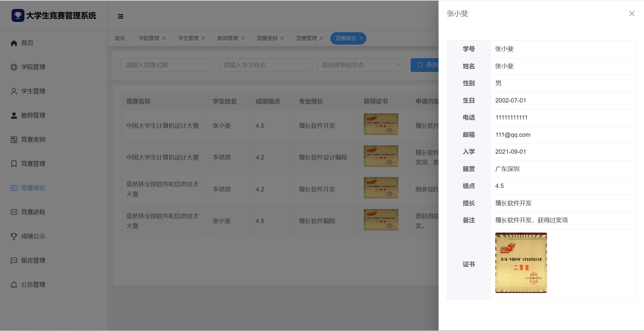Open 留言管理 message menu item

coord(33,260)
